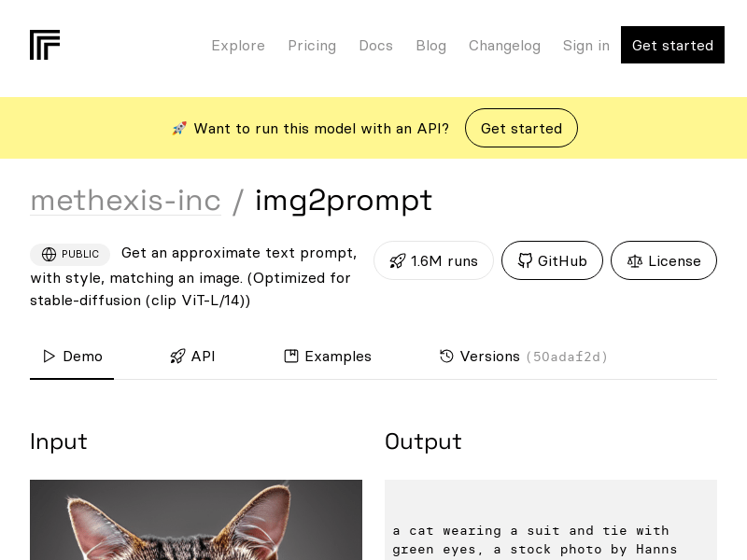Click the License scales icon
747x560 pixels.
click(635, 261)
